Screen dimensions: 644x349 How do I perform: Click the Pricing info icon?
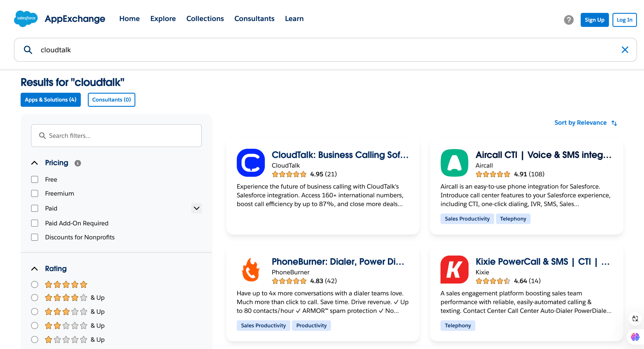click(x=78, y=163)
